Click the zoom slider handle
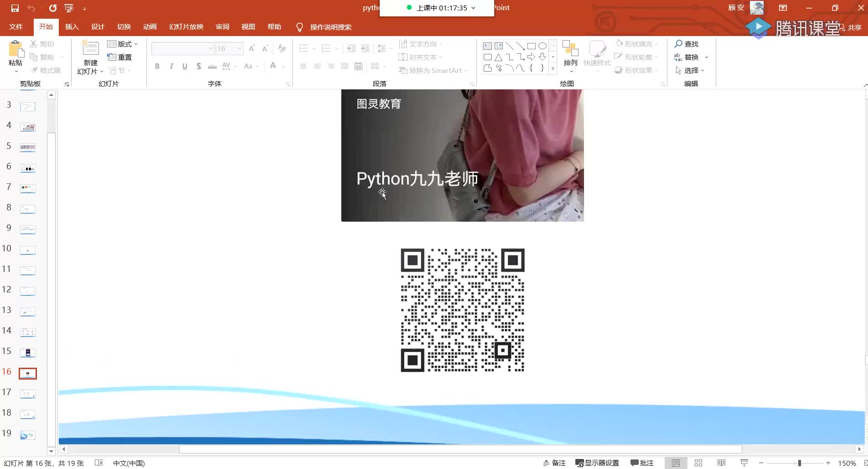 pyautogui.click(x=799, y=463)
